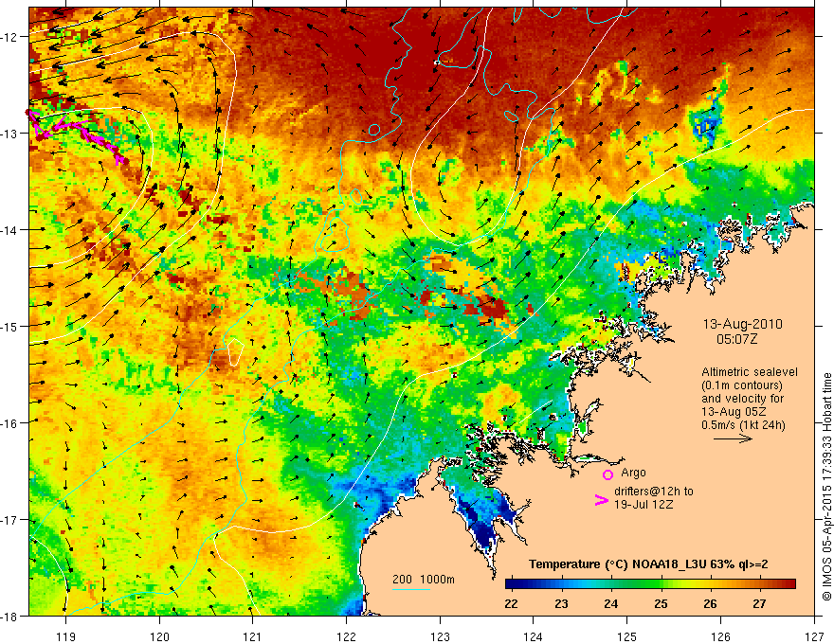Click latitude axis label "-15"

[9, 326]
